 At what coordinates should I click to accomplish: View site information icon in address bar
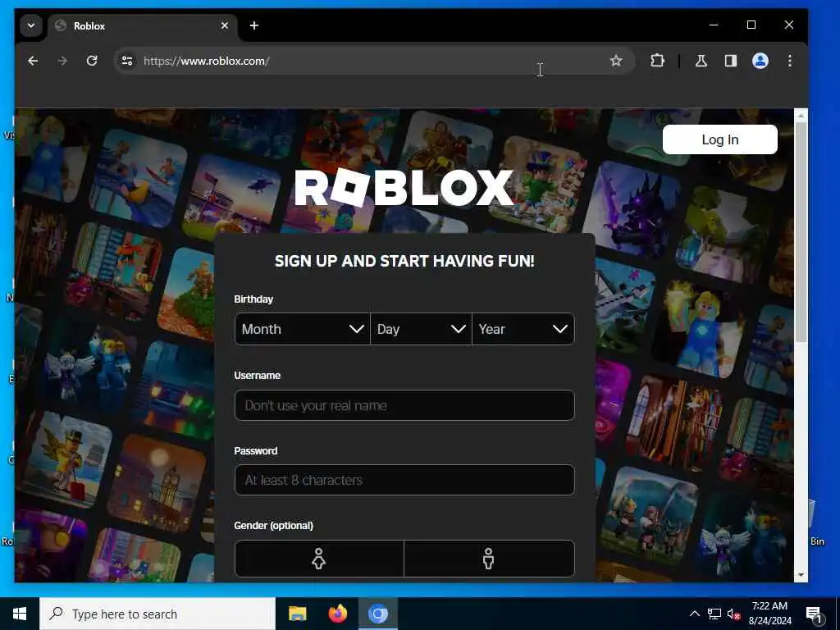click(127, 61)
